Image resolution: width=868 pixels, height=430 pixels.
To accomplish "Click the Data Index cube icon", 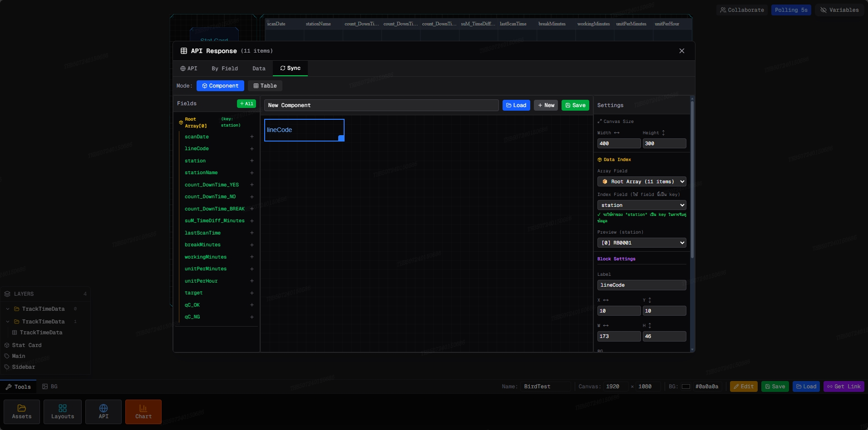I will [x=600, y=160].
